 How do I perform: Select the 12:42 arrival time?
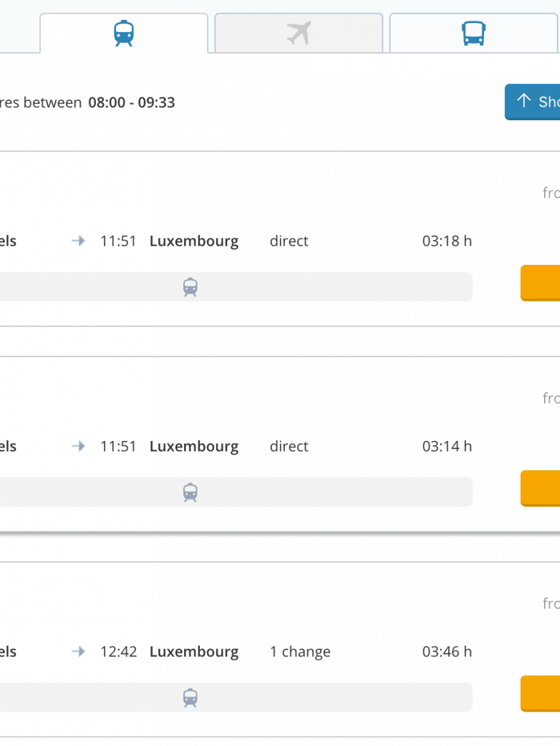[x=118, y=652]
